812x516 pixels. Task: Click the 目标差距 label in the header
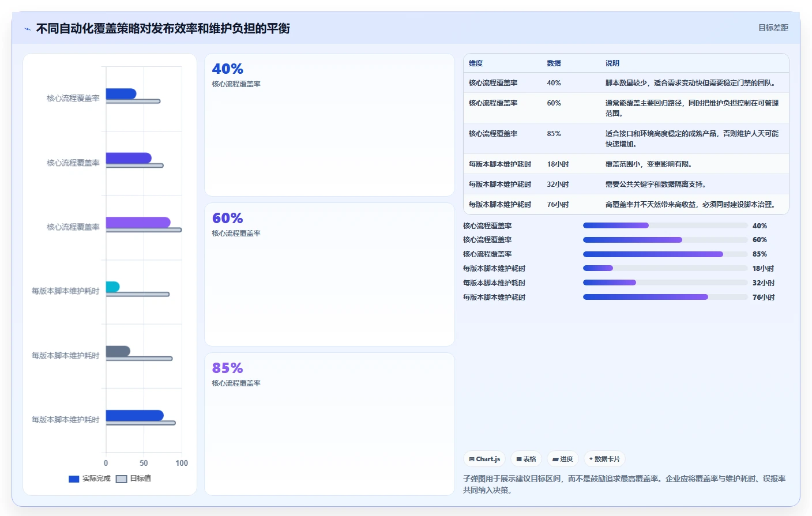pyautogui.click(x=773, y=28)
